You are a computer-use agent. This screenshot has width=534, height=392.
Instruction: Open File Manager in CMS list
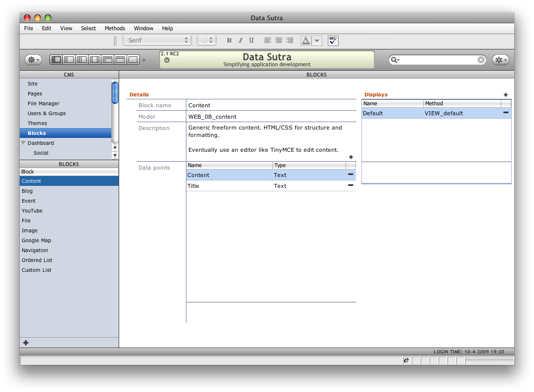65,103
